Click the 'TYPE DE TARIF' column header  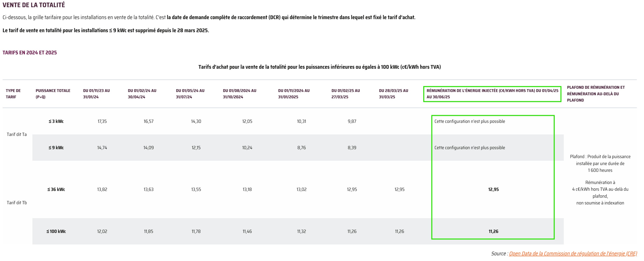tap(13, 94)
